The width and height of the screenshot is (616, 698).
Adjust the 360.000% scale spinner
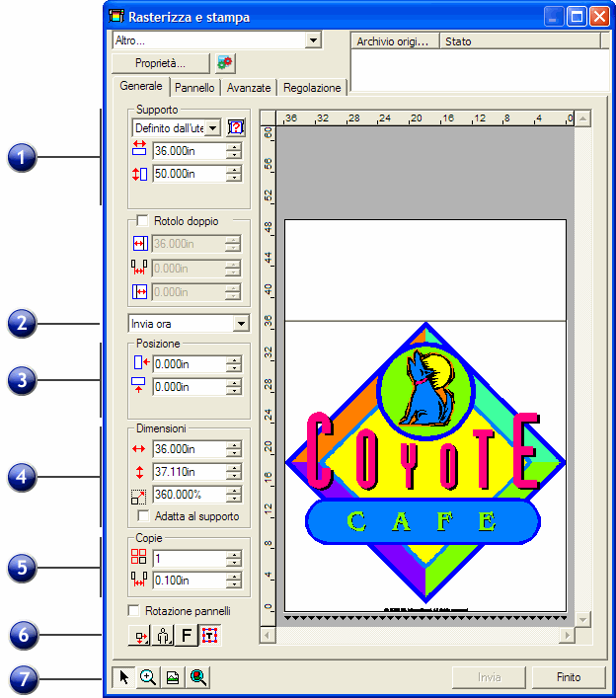234,494
